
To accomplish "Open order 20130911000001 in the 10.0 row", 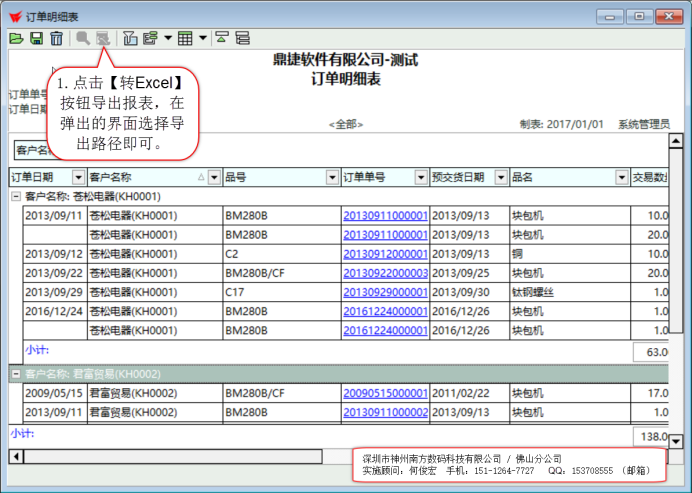I will [385, 216].
